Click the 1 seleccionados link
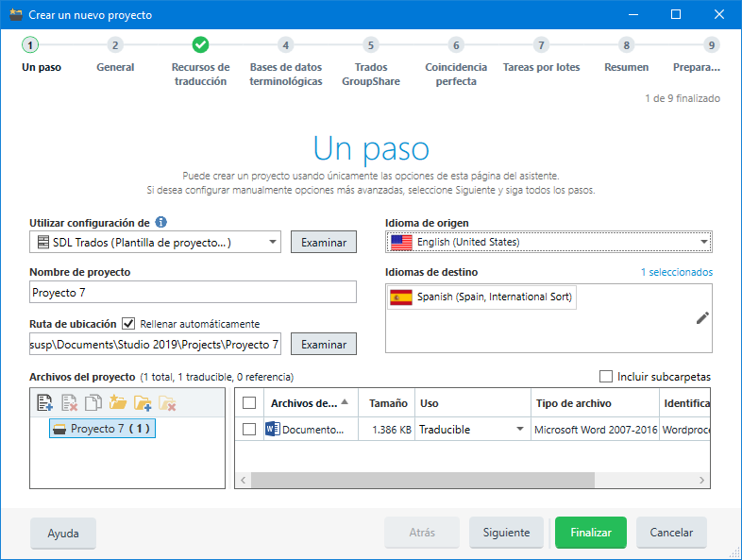Screen dimensions: 742x560 [x=677, y=272]
